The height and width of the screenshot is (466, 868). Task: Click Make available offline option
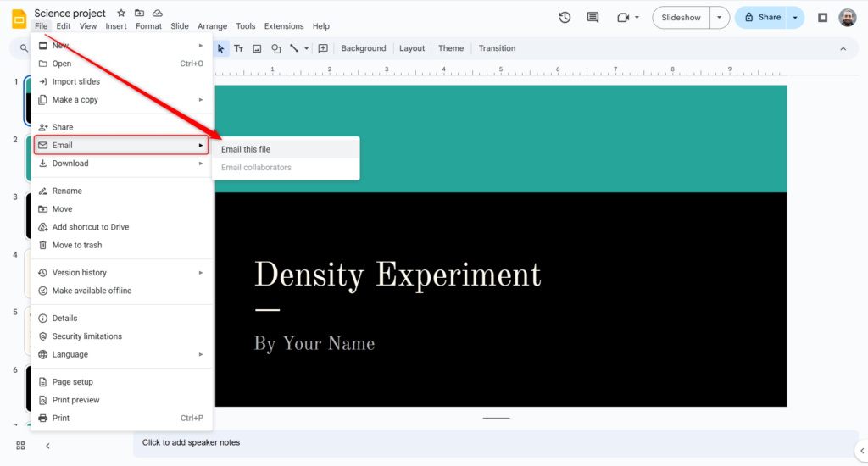[x=92, y=291]
